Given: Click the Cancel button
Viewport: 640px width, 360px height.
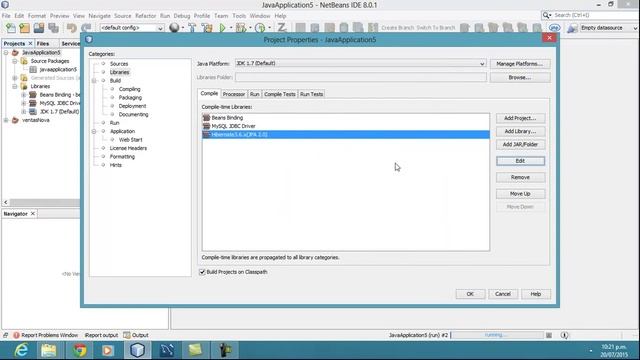Looking at the screenshot, I should (x=503, y=294).
